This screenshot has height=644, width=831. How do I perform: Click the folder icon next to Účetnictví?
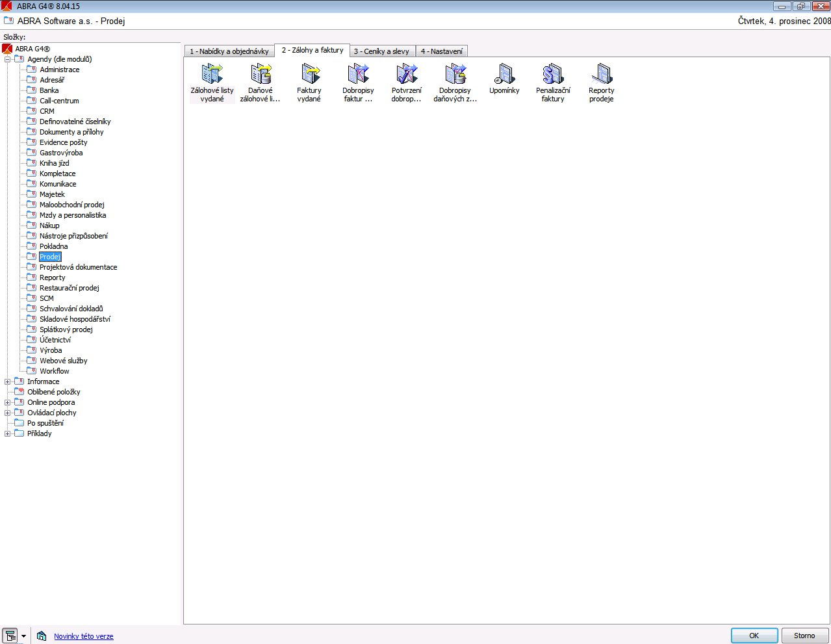[31, 340]
